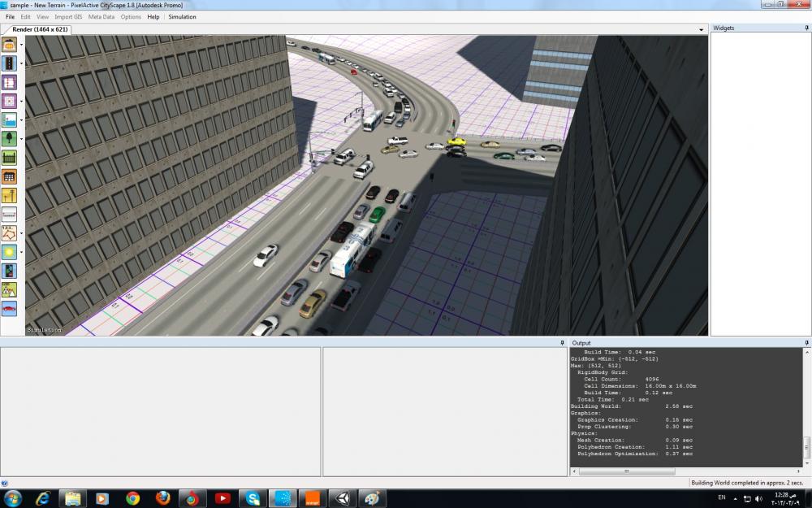Open the File menu
Viewport: 812px width, 508px height.
[10, 16]
